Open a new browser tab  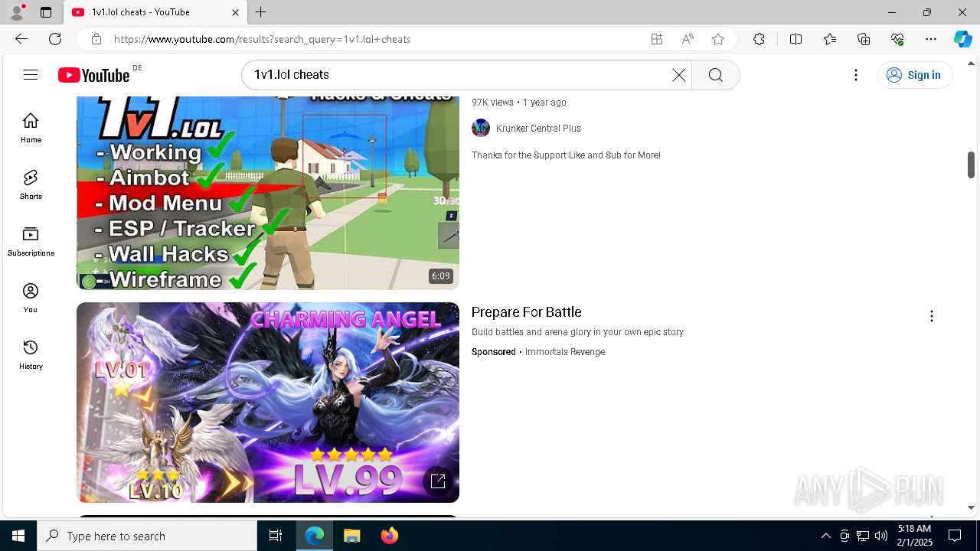pos(261,12)
